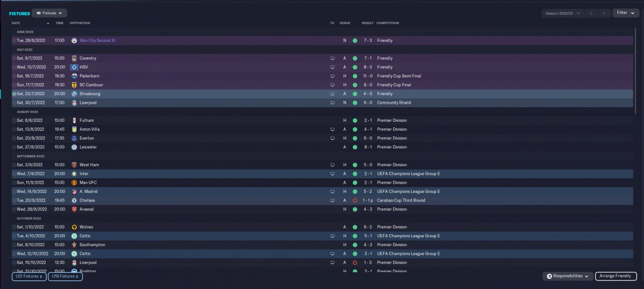Select the row checkbox for Inter fixture

(x=14, y=174)
